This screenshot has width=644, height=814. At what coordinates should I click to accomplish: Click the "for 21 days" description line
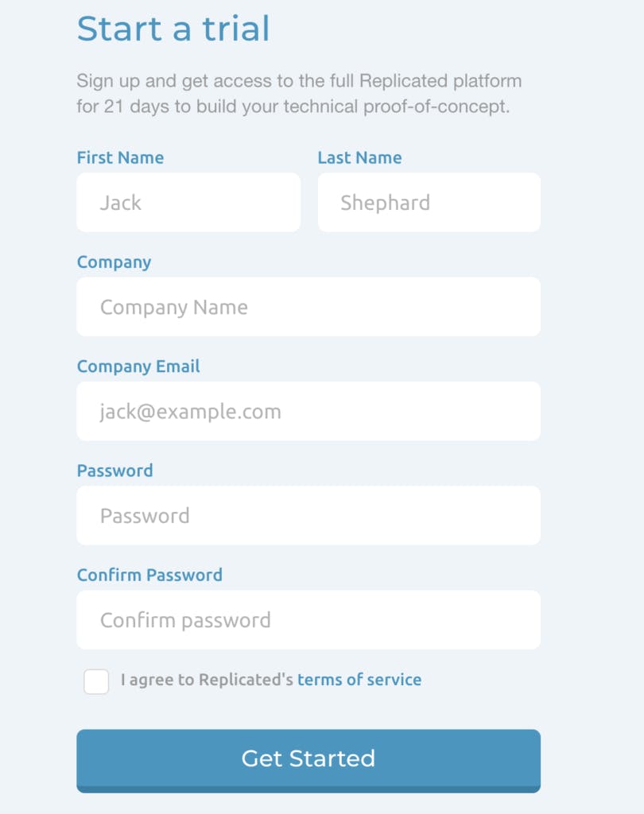point(293,107)
